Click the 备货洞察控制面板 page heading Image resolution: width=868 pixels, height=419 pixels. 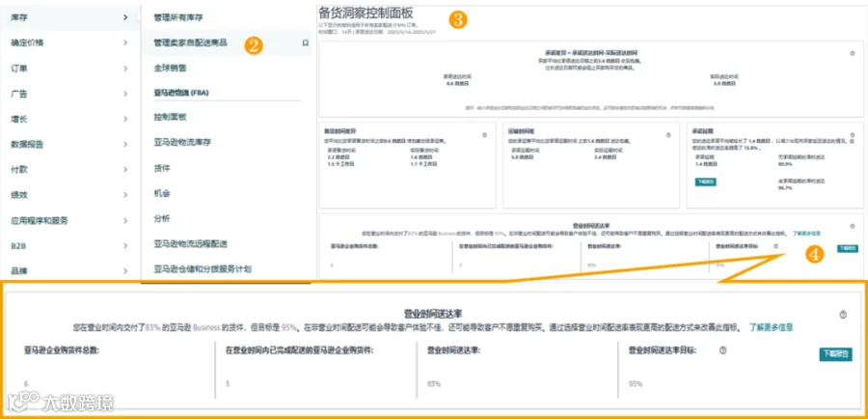coord(366,14)
